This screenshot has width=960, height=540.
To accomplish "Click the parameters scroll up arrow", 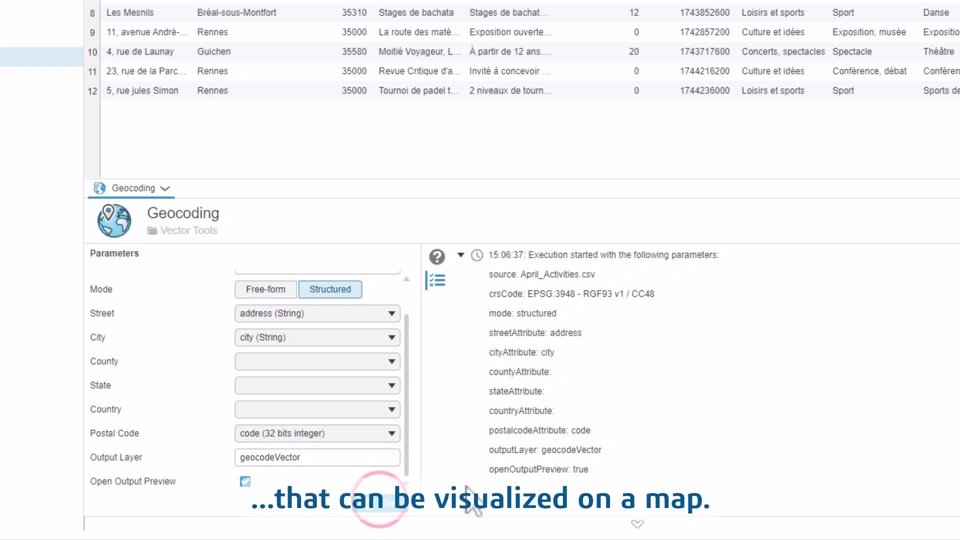I will [x=407, y=279].
